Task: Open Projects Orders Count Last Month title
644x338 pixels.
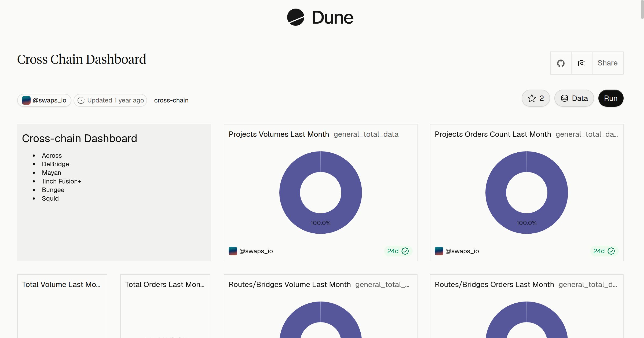Action: [493, 134]
